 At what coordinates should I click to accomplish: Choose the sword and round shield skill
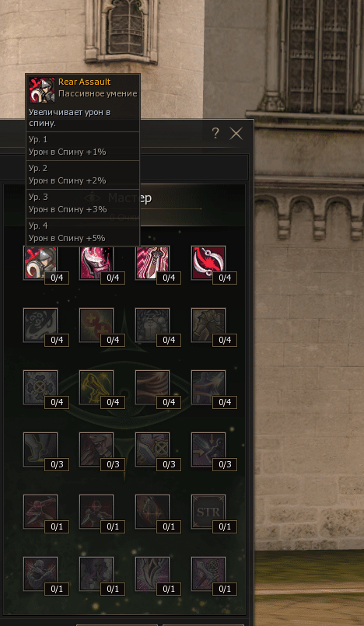152,449
